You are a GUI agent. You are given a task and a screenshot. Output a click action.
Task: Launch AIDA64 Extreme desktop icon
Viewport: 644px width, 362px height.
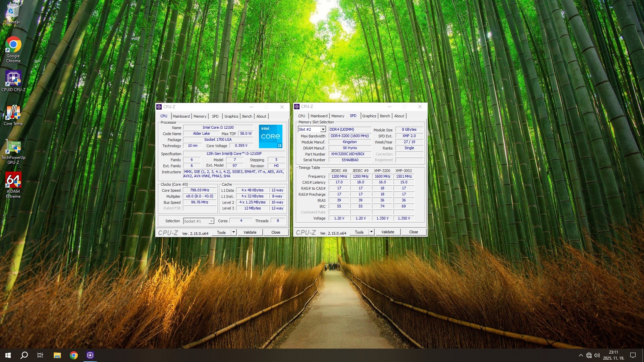click(13, 181)
